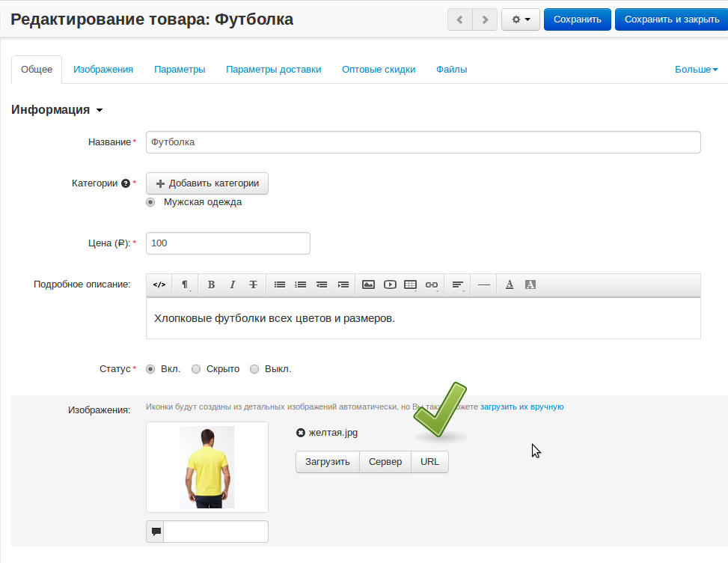Click the yellow t-shirt thumbnail

click(x=207, y=467)
